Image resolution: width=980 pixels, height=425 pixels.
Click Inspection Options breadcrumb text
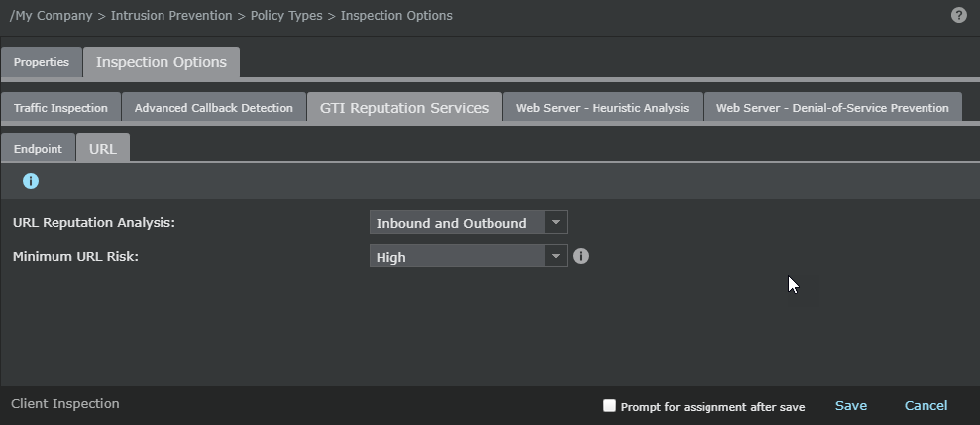(x=396, y=16)
